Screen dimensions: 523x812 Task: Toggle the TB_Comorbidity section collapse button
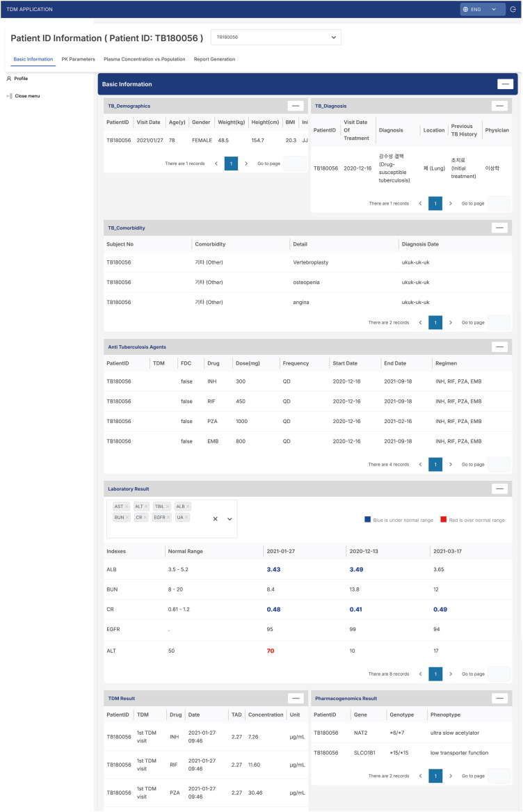click(499, 228)
